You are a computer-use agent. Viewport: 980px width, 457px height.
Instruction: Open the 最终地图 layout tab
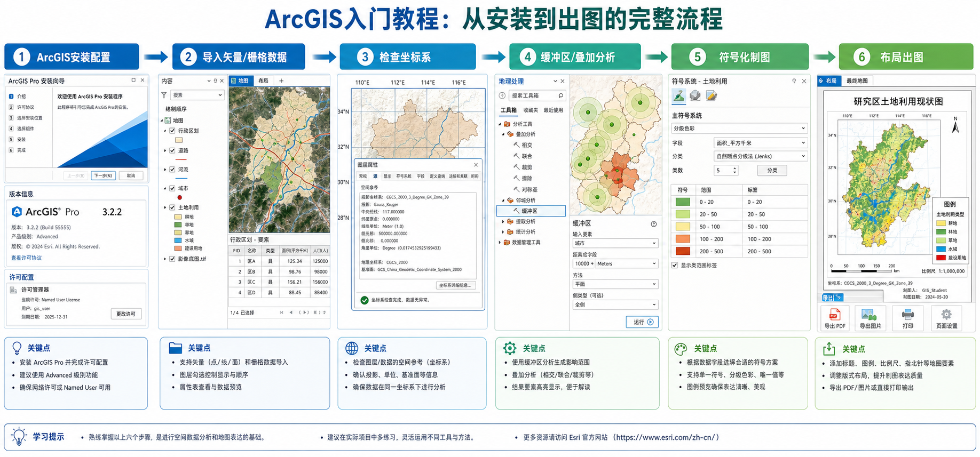pos(857,81)
